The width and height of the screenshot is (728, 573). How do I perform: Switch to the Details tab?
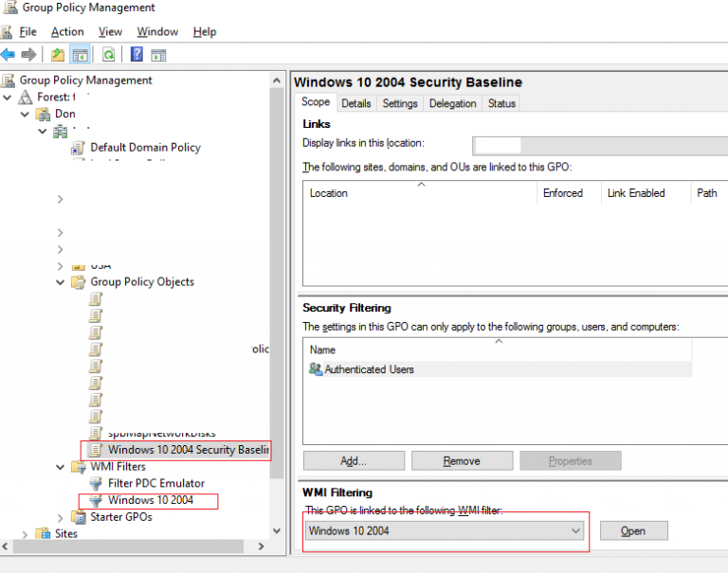point(356,103)
